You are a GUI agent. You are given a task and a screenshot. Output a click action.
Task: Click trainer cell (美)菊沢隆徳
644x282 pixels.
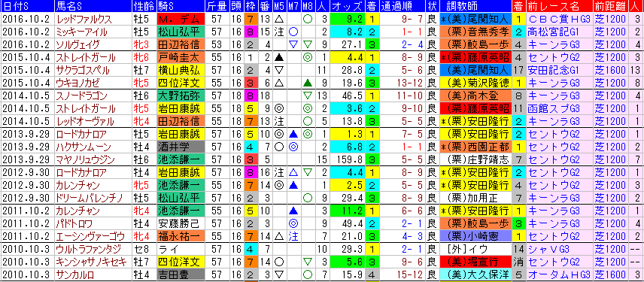[x=475, y=83]
